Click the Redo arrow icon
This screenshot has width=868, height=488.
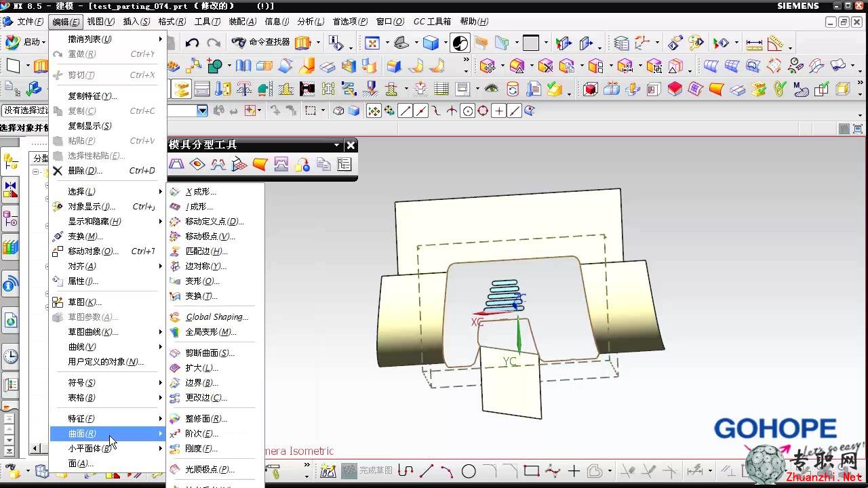(214, 43)
